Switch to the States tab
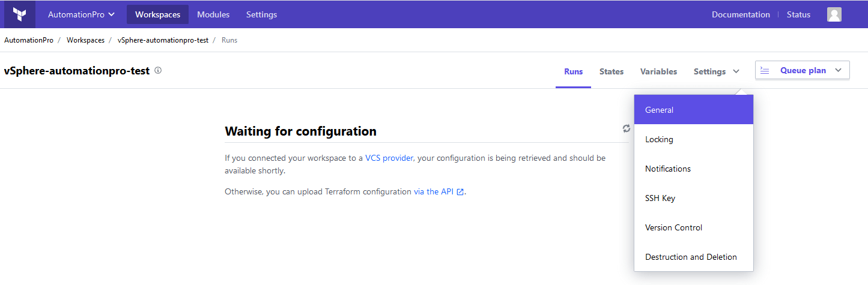Image resolution: width=868 pixels, height=285 pixels. (x=612, y=71)
